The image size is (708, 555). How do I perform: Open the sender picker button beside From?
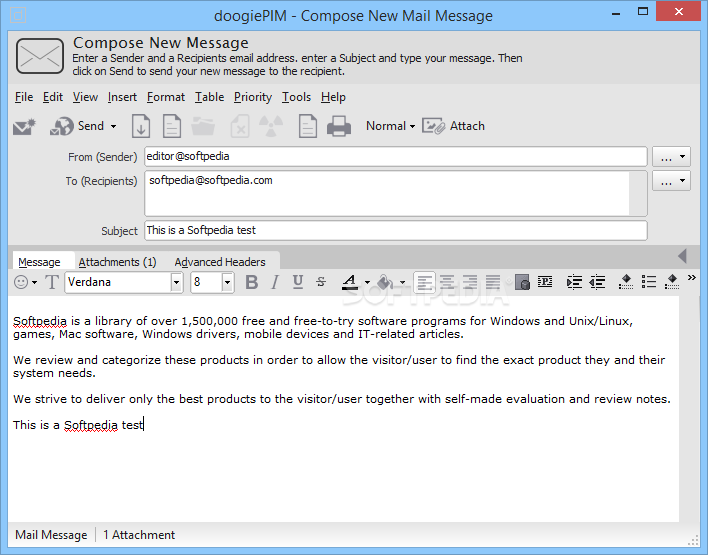(x=671, y=157)
